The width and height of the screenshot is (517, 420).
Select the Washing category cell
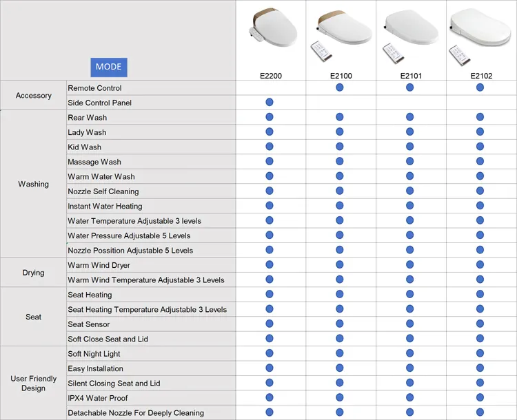point(33,184)
